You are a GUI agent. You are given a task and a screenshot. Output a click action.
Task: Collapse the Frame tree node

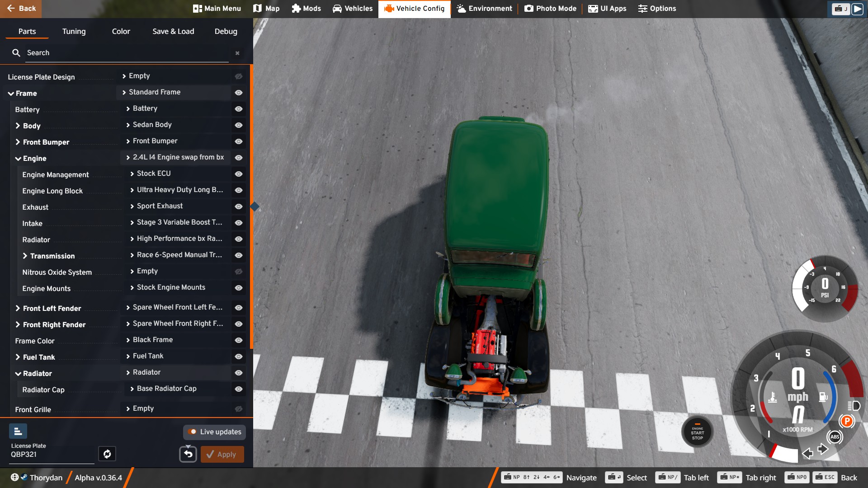tap(11, 94)
